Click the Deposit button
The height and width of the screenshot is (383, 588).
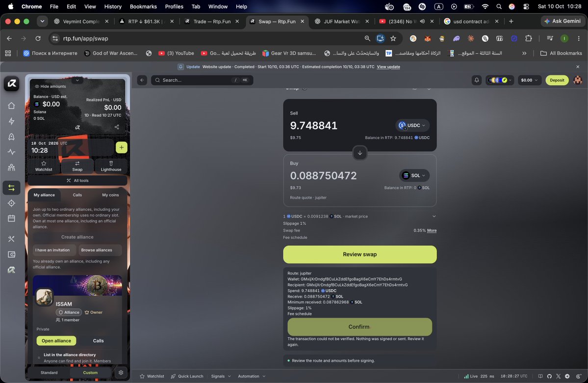tap(557, 80)
